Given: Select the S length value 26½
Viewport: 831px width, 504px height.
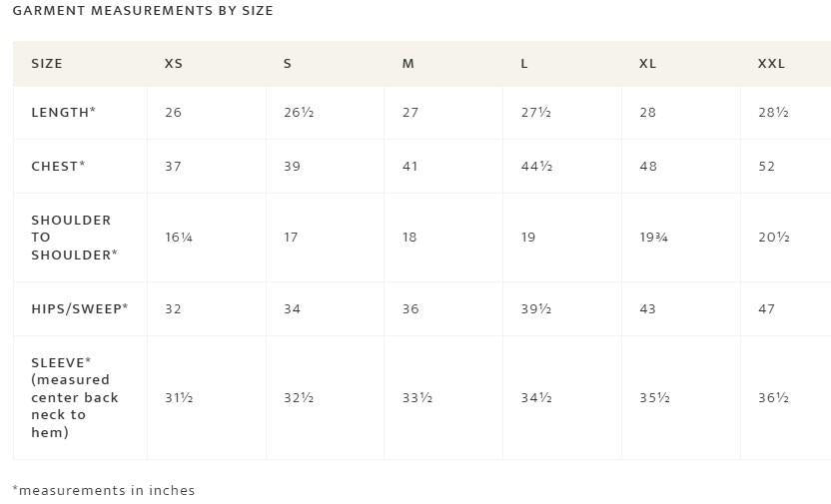Looking at the screenshot, I should (x=299, y=113).
